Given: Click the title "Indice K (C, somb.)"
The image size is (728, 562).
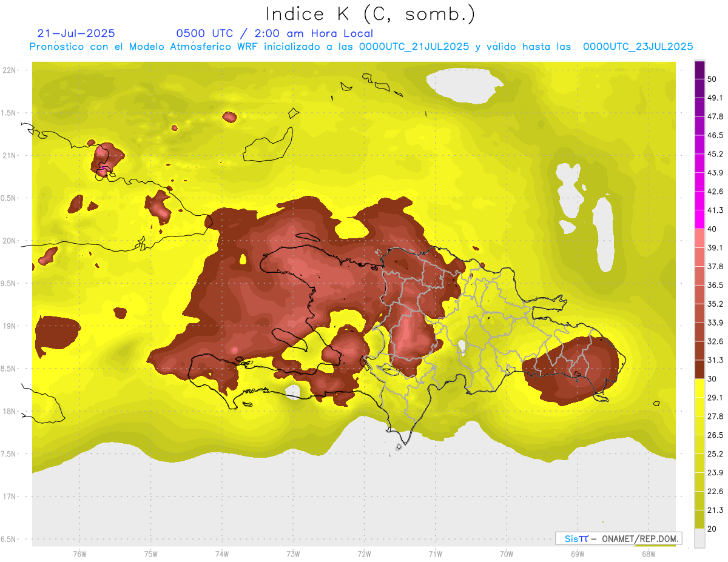Looking at the screenshot, I should point(371,14).
